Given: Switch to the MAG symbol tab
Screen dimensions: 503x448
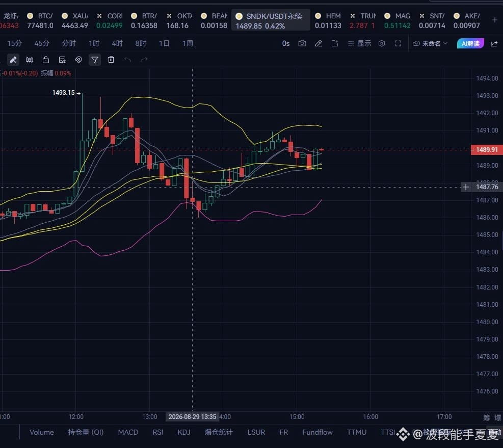Looking at the screenshot, I should (397, 20).
